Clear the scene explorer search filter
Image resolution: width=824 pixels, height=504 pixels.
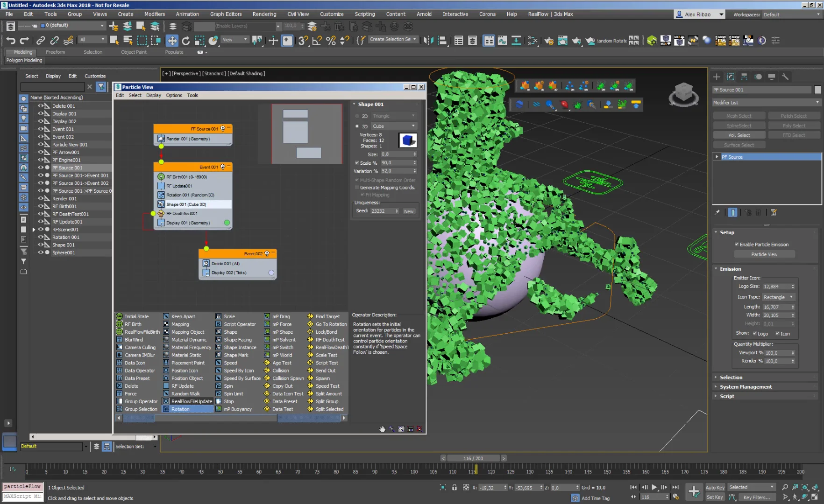click(x=90, y=87)
